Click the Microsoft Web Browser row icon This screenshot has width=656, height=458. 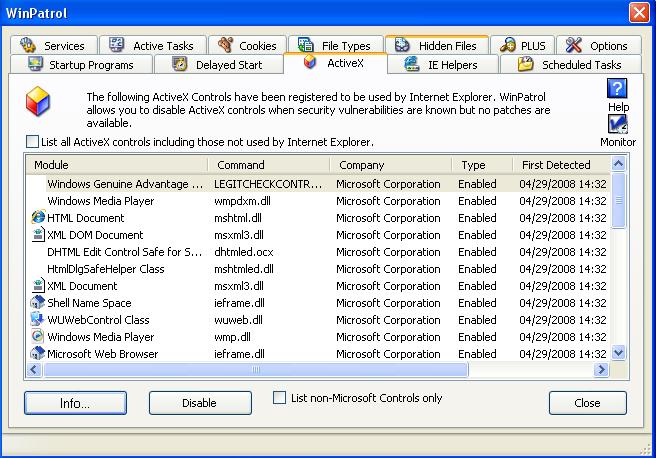38,354
